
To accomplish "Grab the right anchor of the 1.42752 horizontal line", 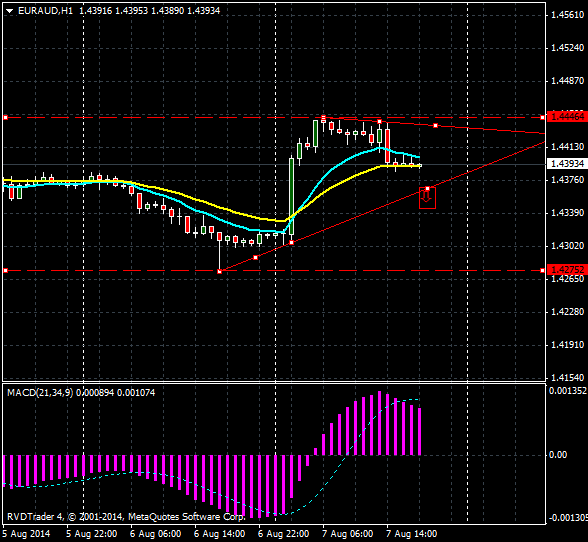I will 543,270.
